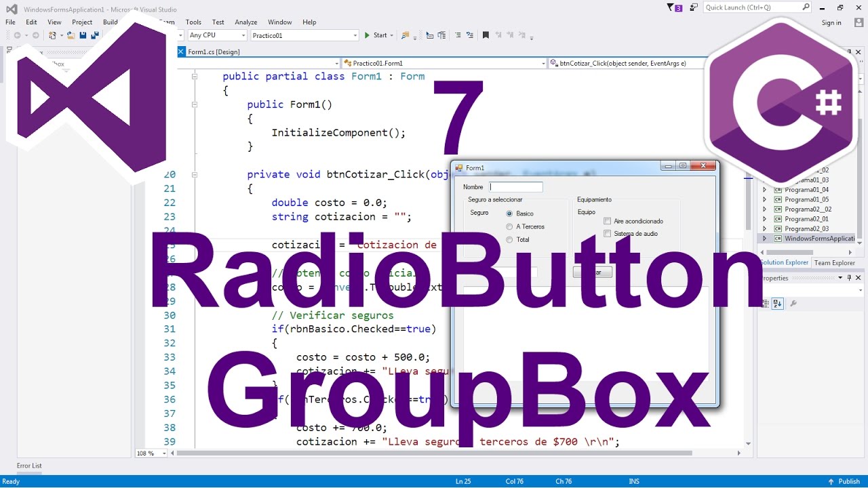The image size is (868, 488).
Task: Switch to the Solution Explorer tab
Action: 785,263
